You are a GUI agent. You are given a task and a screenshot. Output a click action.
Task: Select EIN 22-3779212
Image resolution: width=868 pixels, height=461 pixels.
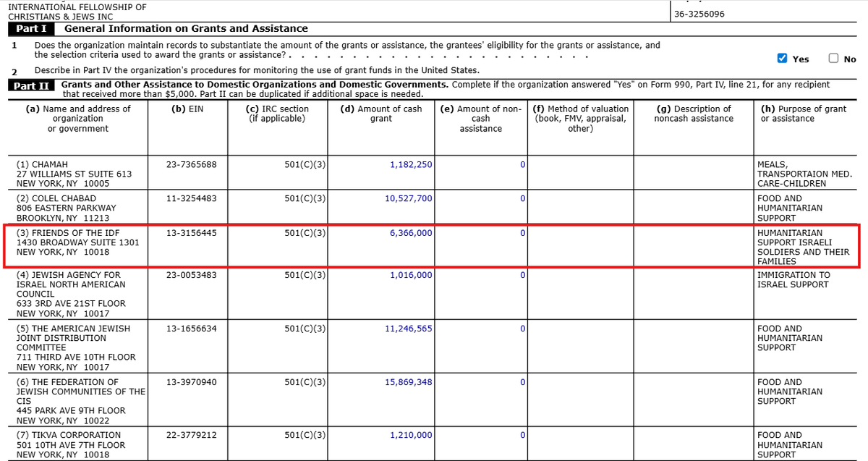tap(191, 435)
